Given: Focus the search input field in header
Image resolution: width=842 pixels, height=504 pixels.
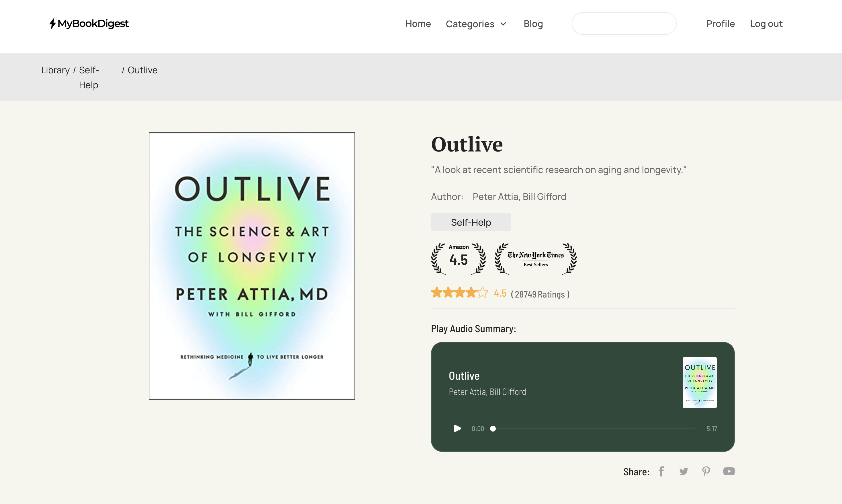Looking at the screenshot, I should pyautogui.click(x=624, y=23).
